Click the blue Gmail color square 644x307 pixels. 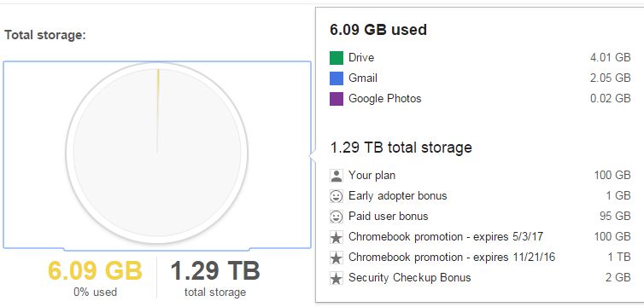(x=336, y=78)
